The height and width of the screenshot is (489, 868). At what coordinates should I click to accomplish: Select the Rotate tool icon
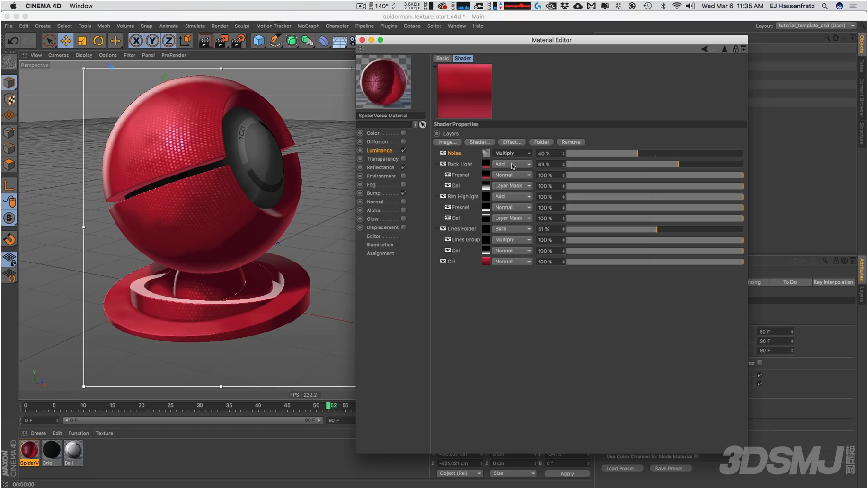98,41
